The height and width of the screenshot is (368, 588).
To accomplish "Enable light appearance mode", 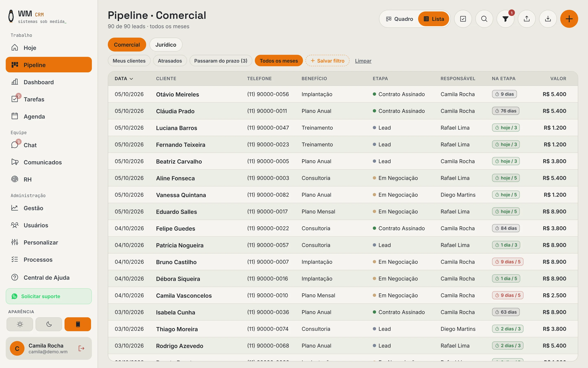I will coord(20,324).
